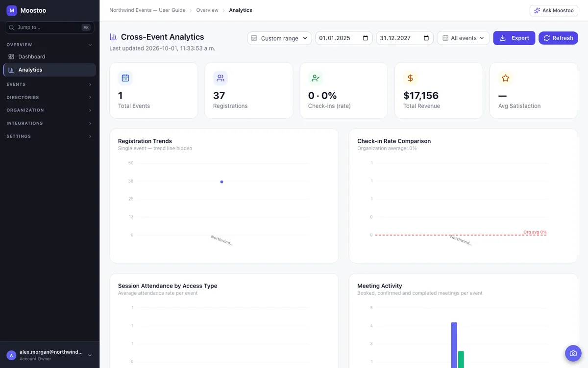Click the 0 · 0% check-ins value
Screen dimensions: 588x368
point(322,96)
